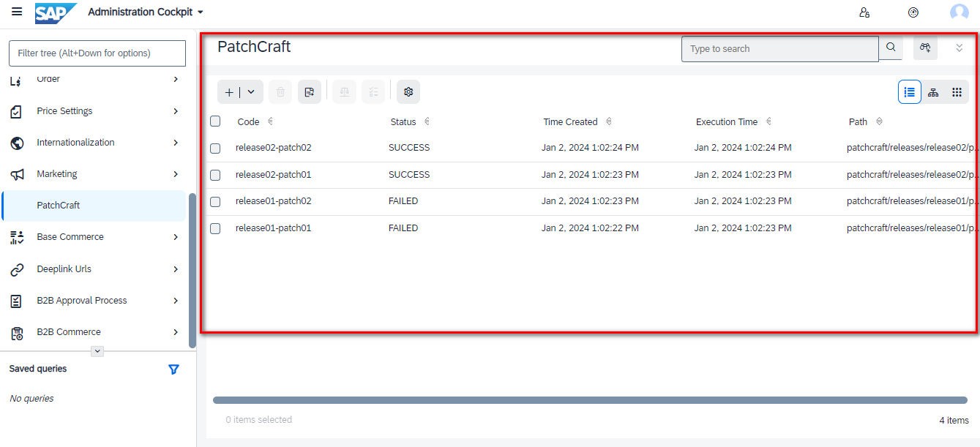
Task: Switch to tree view icon
Action: point(933,92)
